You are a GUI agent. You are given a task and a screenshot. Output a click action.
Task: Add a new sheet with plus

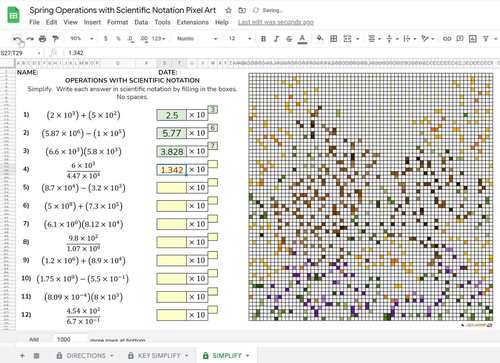[x=22, y=356]
